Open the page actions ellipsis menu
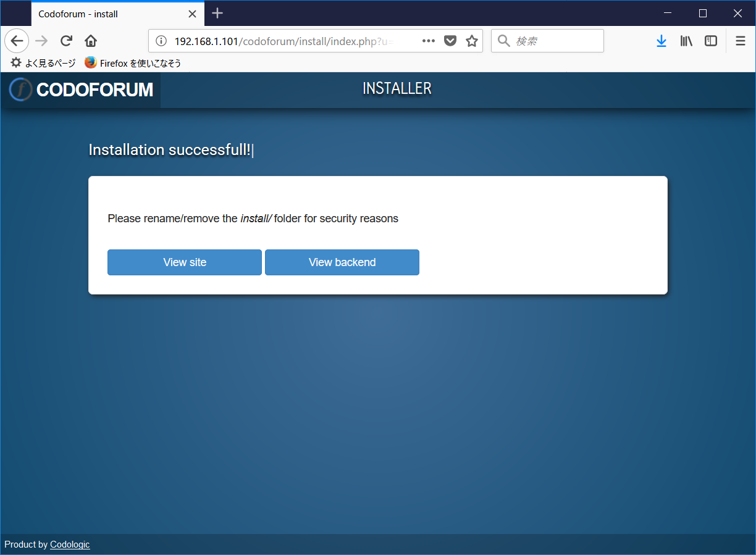This screenshot has height=555, width=756. pyautogui.click(x=428, y=41)
